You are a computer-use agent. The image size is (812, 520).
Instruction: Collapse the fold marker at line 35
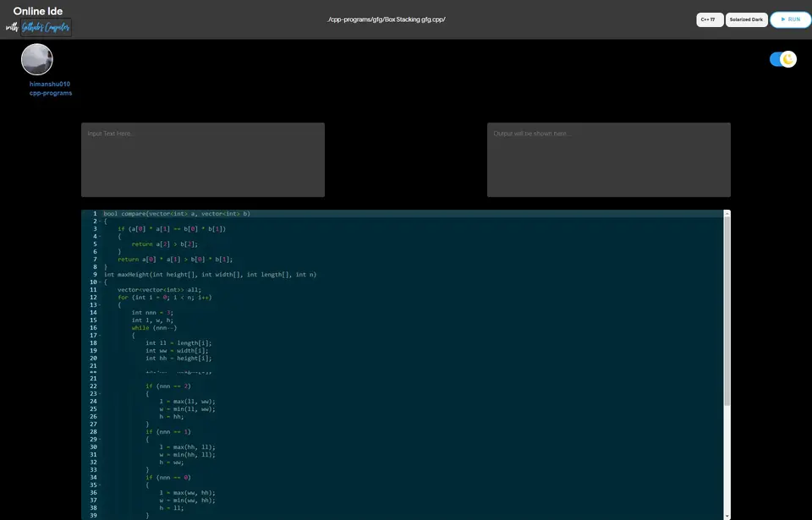click(100, 485)
